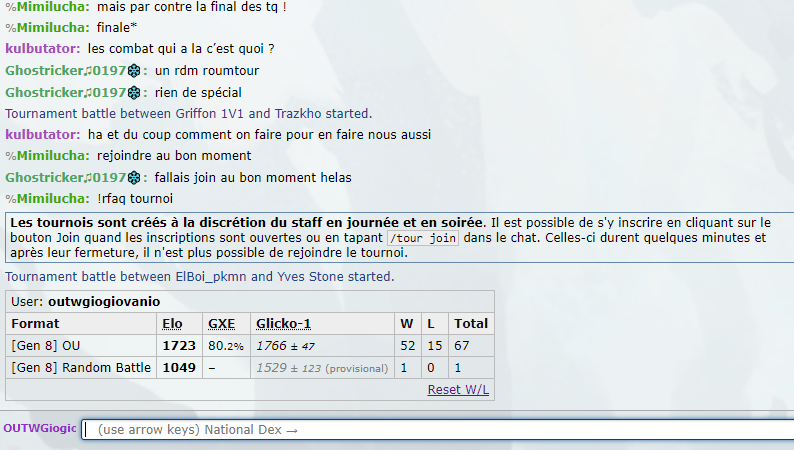Click the 1723 Elo value
The width and height of the screenshot is (794, 450).
[x=179, y=346]
